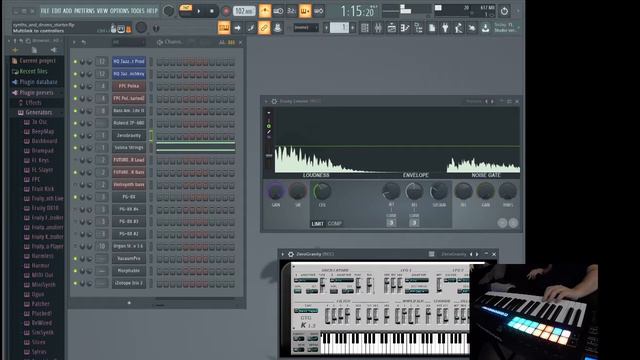This screenshot has width=640, height=360.
Task: Open the EDIT menu
Action: [56, 11]
